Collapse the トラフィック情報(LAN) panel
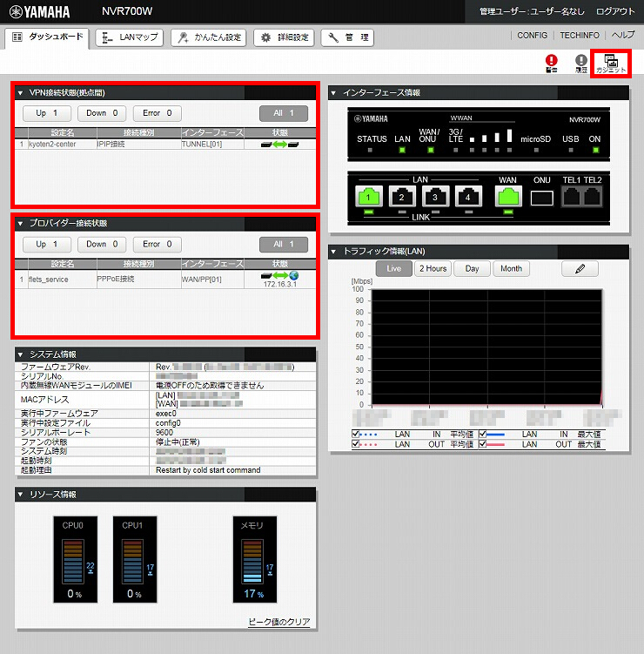 click(x=333, y=252)
